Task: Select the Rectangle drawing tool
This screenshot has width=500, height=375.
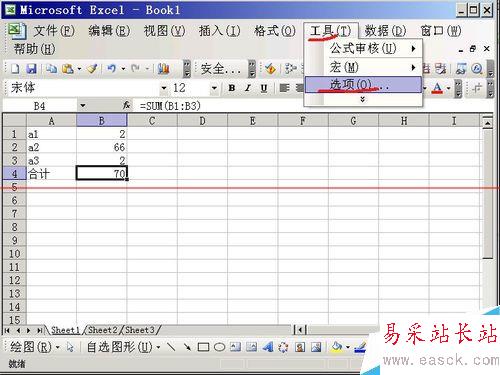Action: [203, 347]
